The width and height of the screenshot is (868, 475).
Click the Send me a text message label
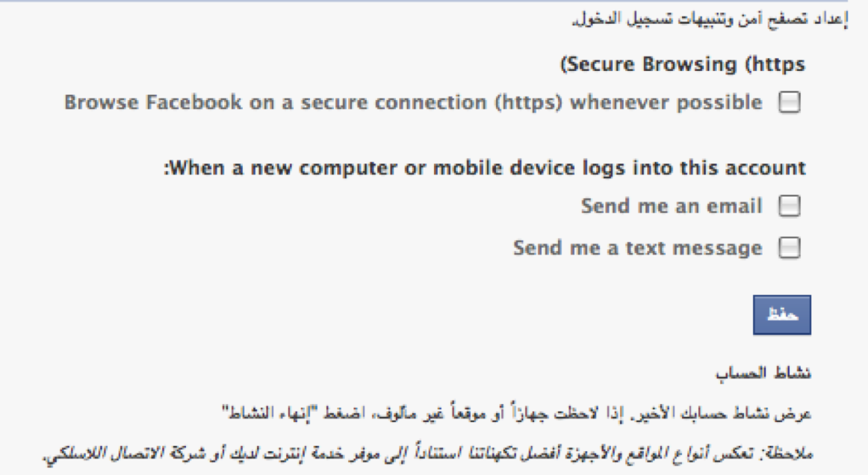click(637, 248)
